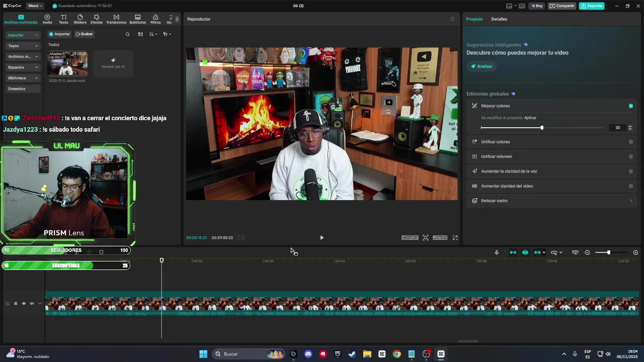Open the Efectos tab
This screenshot has width=644, height=362.
[97, 19]
